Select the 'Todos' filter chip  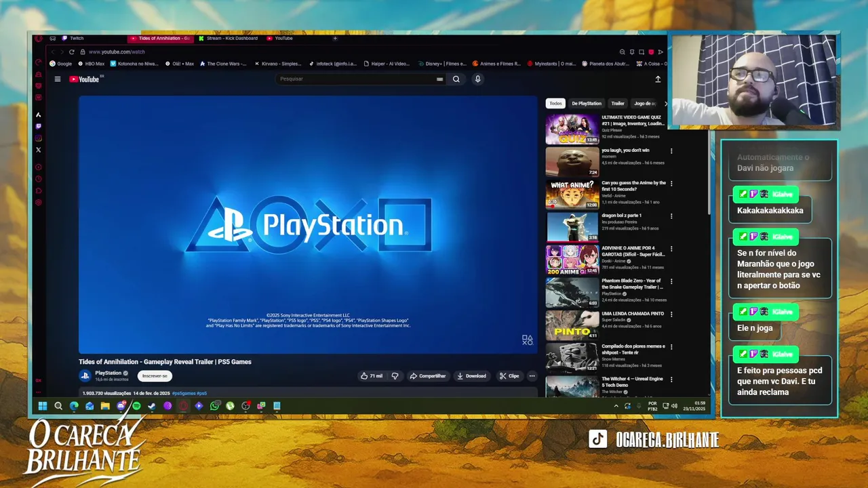coord(555,104)
